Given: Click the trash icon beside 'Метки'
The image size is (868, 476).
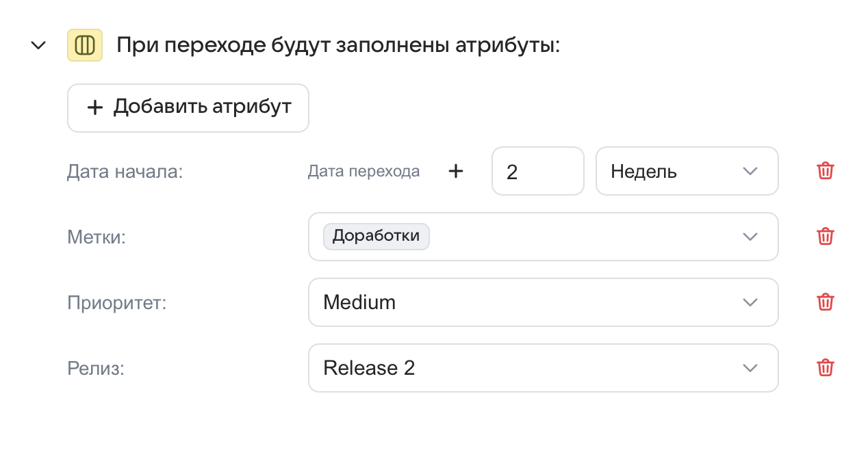Looking at the screenshot, I should pos(825,236).
